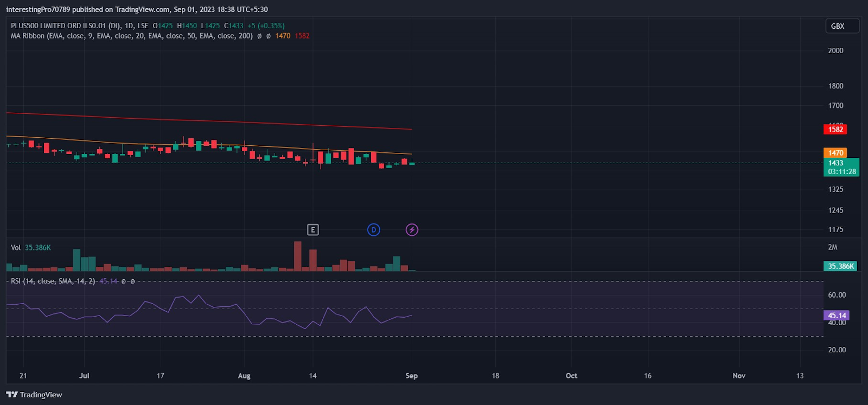This screenshot has width=868, height=405.
Task: Click the green 1433 current price label
Action: point(841,167)
